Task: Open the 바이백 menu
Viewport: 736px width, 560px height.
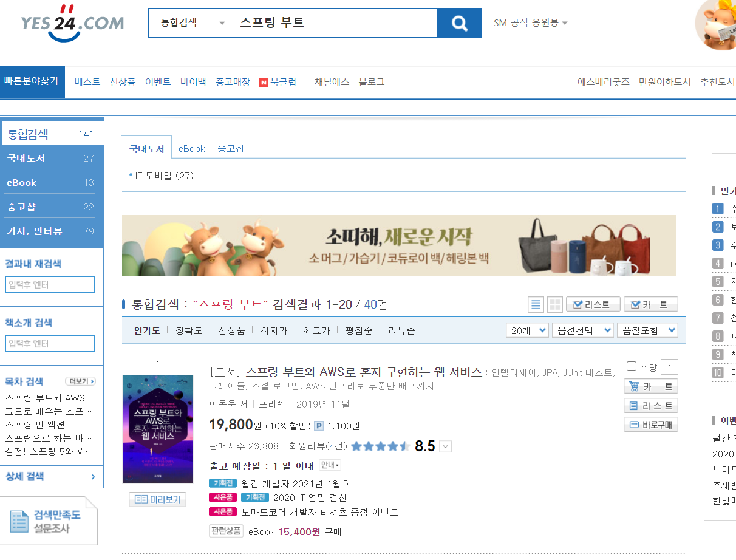Action: click(x=193, y=82)
